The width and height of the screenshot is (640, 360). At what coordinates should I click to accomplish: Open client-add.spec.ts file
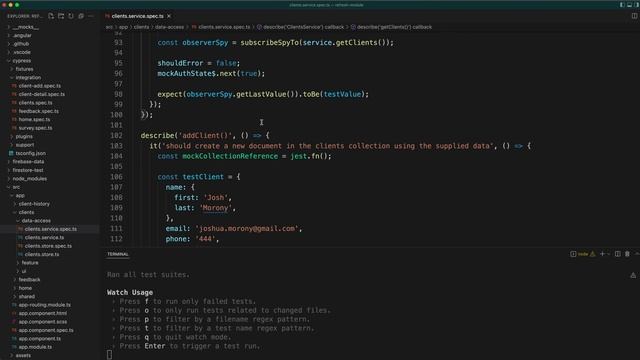click(40, 86)
